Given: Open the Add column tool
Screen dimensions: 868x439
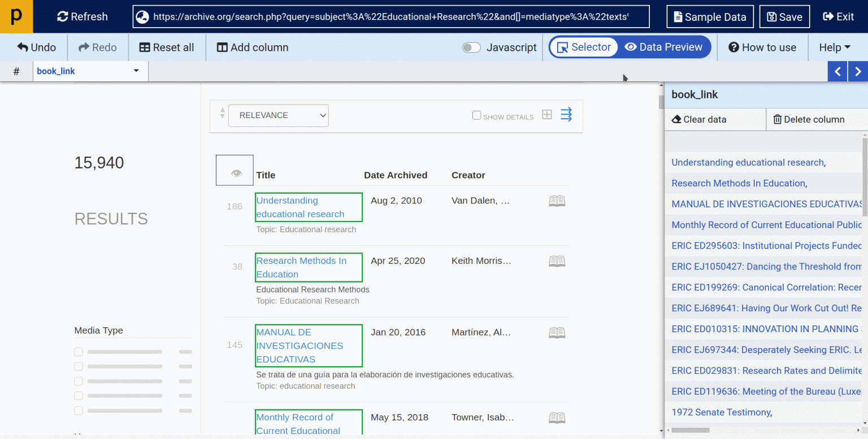Looking at the screenshot, I should coord(252,47).
